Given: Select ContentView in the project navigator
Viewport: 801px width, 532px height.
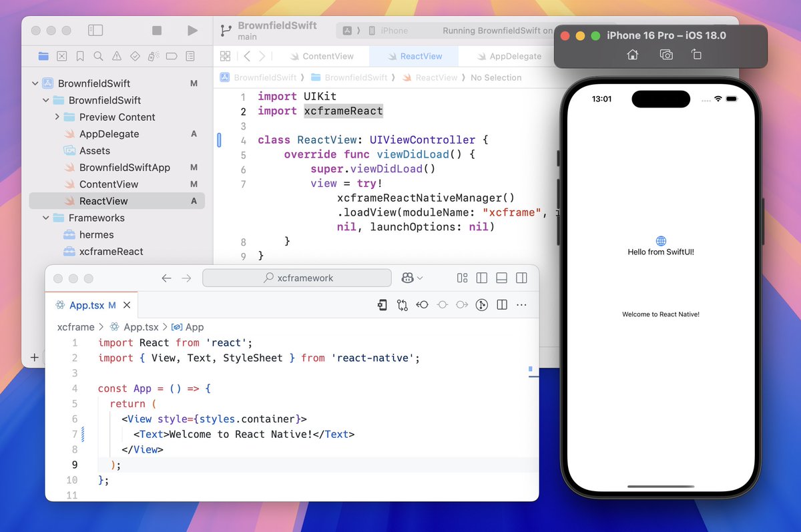Looking at the screenshot, I should (117, 184).
